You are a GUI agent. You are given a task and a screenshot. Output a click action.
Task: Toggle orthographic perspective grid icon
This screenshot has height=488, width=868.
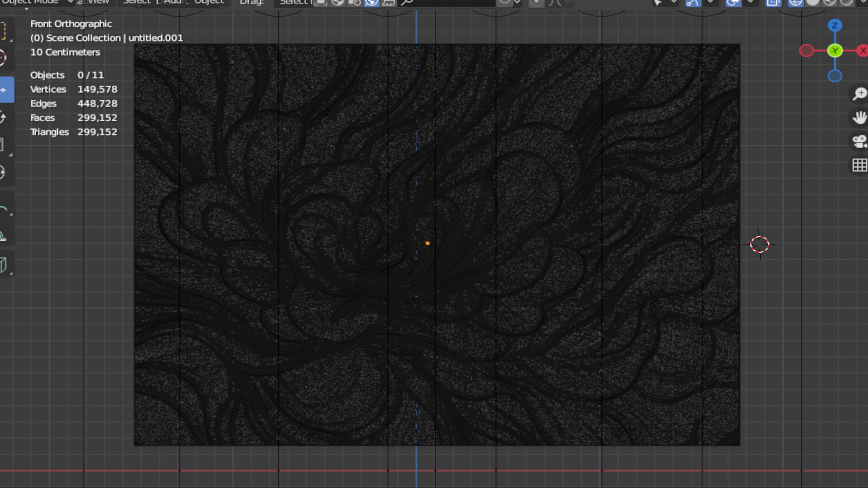pyautogui.click(x=859, y=165)
